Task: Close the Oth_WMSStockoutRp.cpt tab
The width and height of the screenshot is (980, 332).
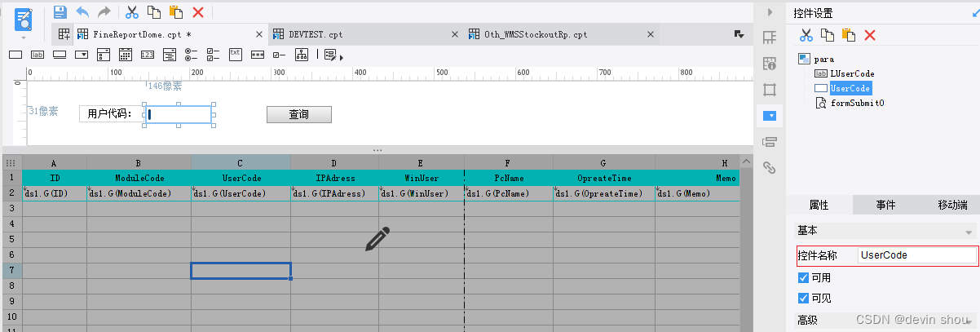Action: [652, 35]
